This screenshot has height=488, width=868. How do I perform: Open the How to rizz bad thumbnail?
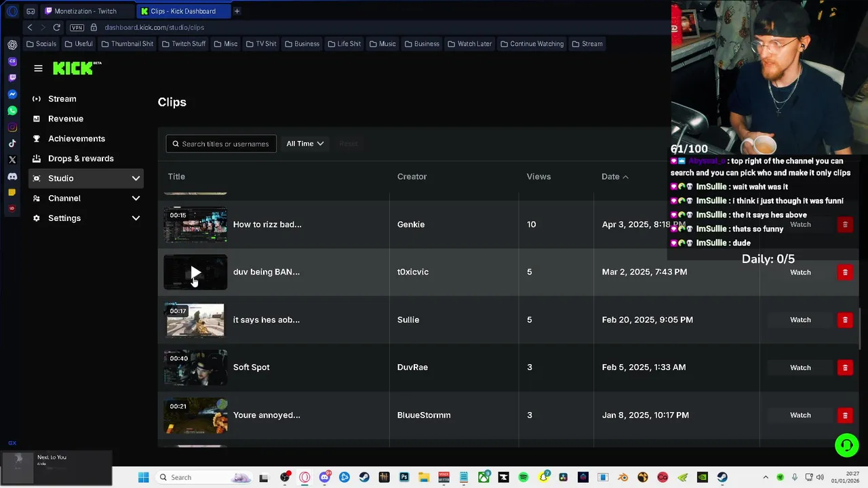[x=195, y=224]
